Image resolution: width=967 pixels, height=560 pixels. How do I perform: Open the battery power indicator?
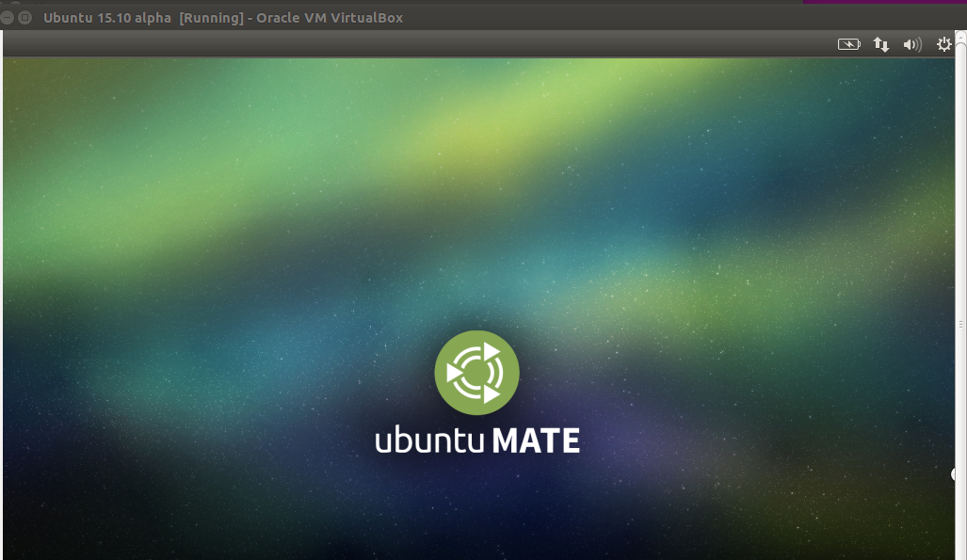[x=848, y=44]
